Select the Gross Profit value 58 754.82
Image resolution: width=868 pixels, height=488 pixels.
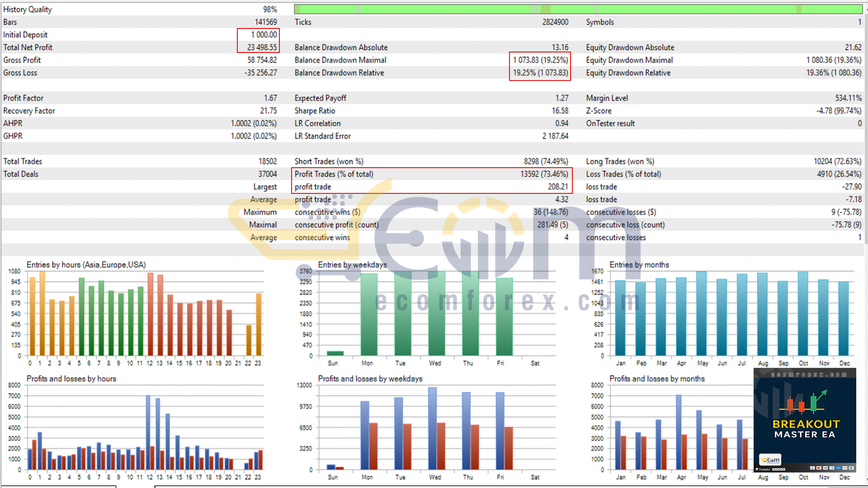pyautogui.click(x=262, y=60)
